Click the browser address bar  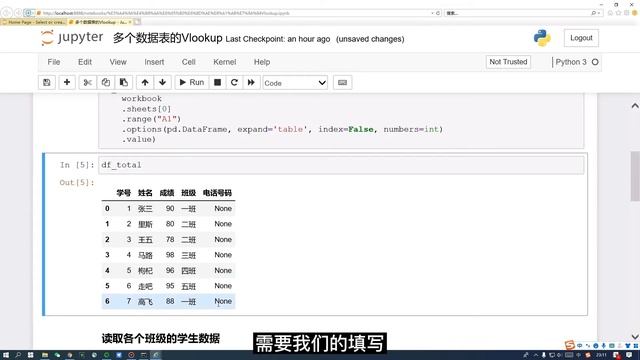233,13
